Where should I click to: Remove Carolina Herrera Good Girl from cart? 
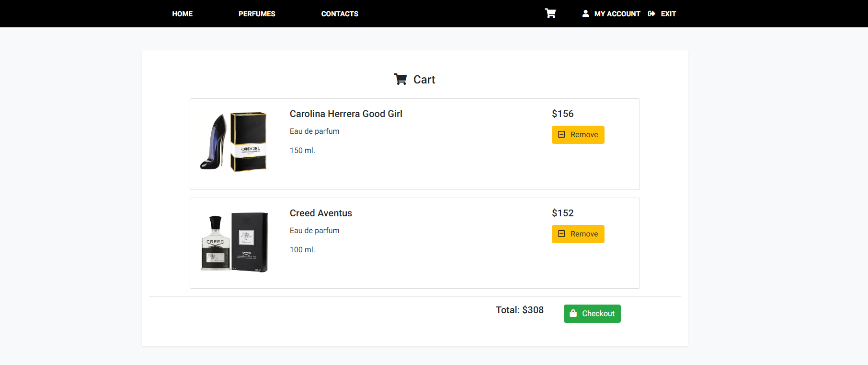point(578,134)
